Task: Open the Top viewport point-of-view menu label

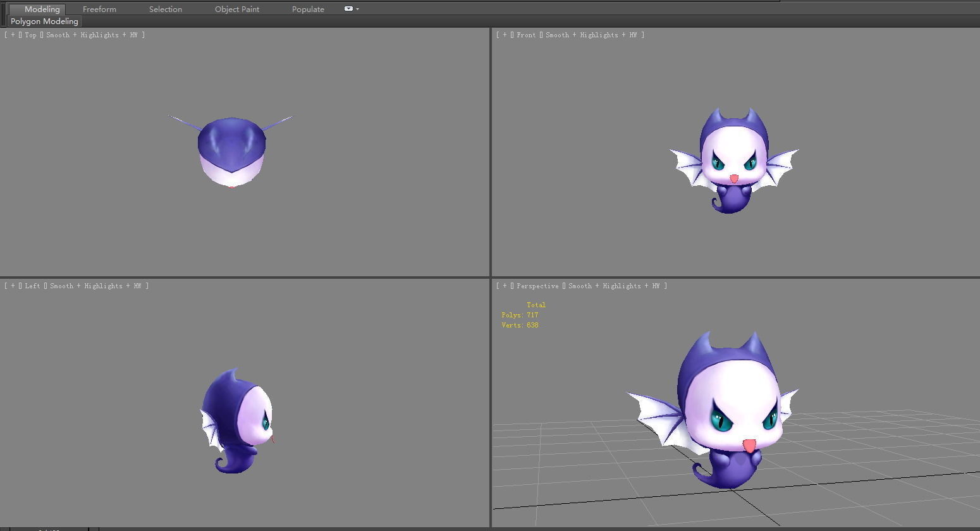Action: [31, 35]
